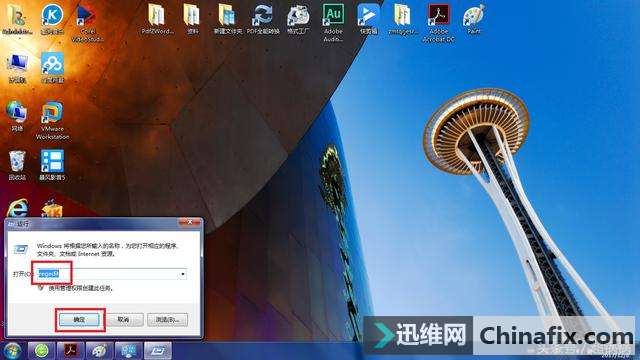Select the Recycle Bin desktop icon
The width and height of the screenshot is (640, 360).
(17, 165)
